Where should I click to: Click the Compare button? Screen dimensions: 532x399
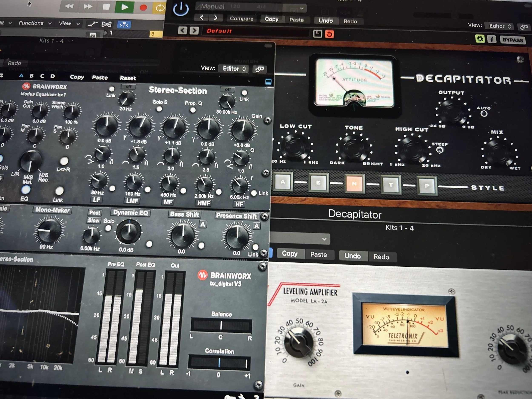click(242, 19)
